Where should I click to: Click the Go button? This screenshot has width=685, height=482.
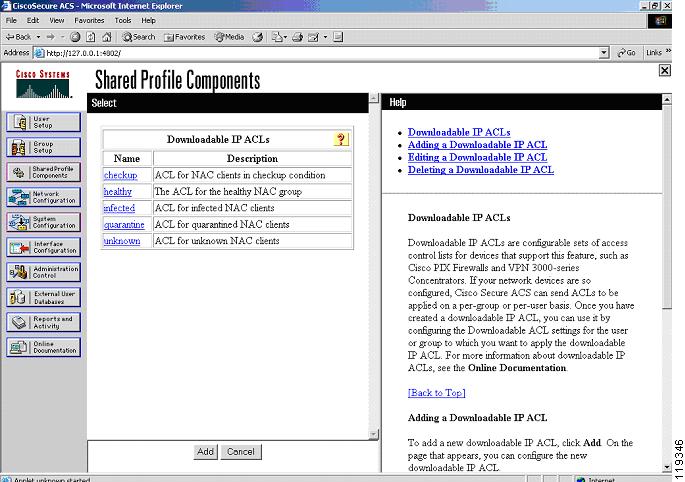tap(626, 53)
